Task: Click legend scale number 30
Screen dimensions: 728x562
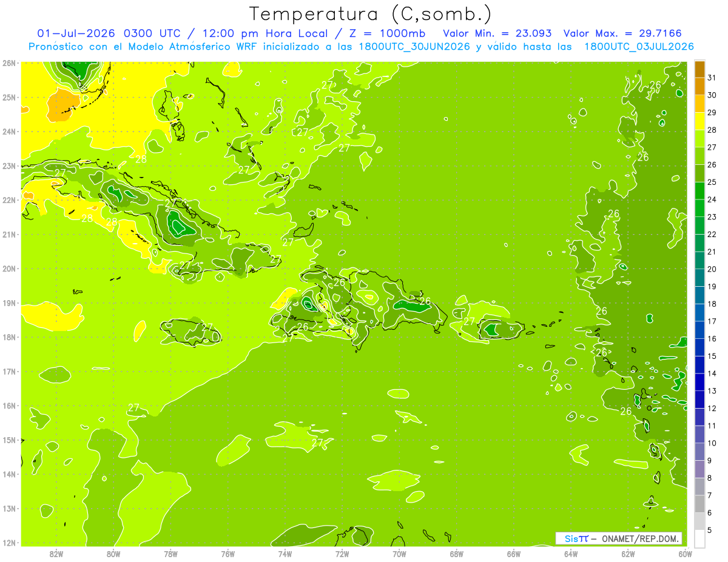Action: pos(712,95)
